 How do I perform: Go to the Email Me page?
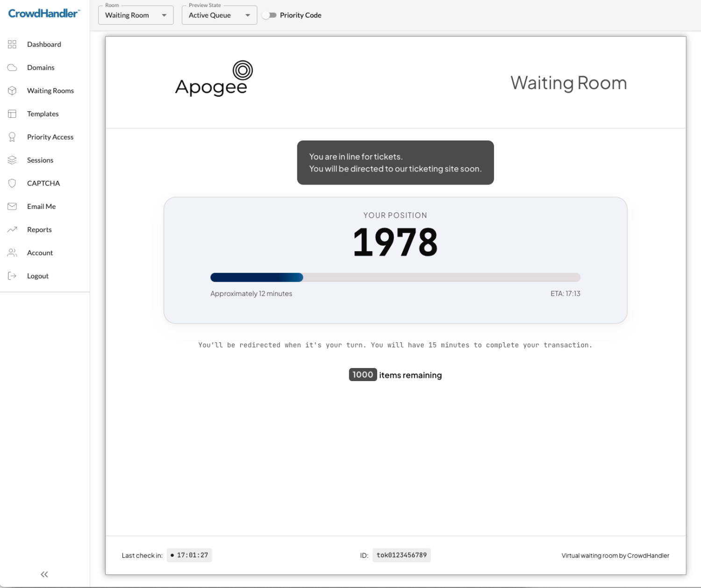pos(41,206)
